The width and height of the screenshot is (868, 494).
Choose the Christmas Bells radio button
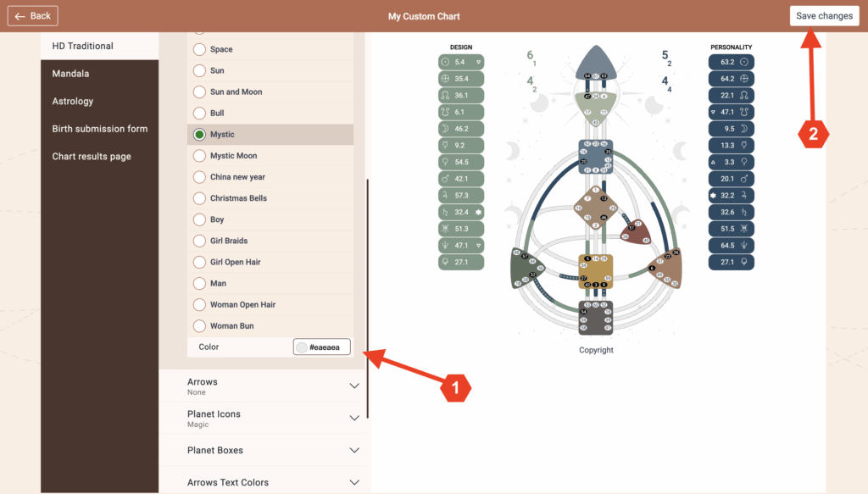tap(200, 198)
